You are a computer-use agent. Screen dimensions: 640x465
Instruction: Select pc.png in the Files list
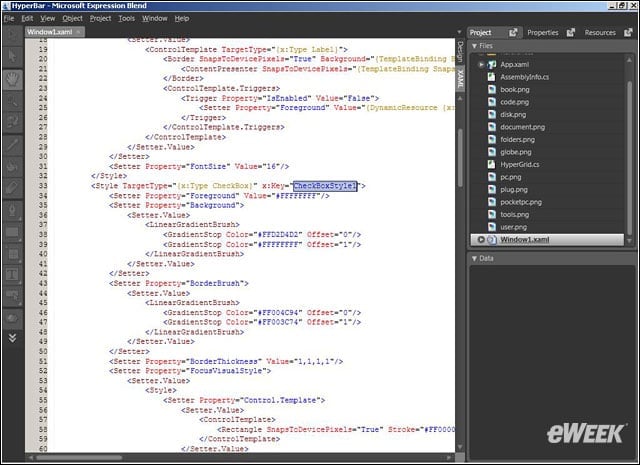511,177
